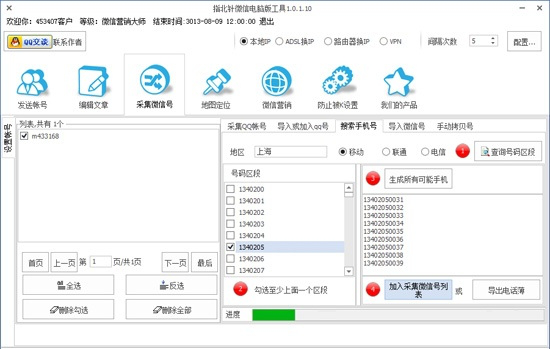Select phone number 13402050031 in results
The height and width of the screenshot is (362, 550).
pyautogui.click(x=383, y=200)
